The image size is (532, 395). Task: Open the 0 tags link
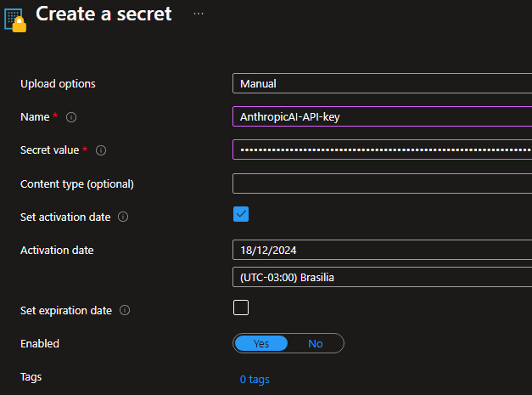255,380
